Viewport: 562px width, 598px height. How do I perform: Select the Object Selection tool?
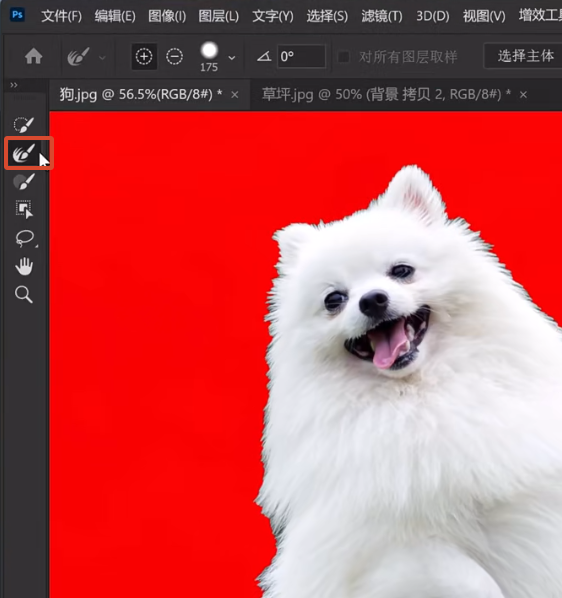[24, 209]
